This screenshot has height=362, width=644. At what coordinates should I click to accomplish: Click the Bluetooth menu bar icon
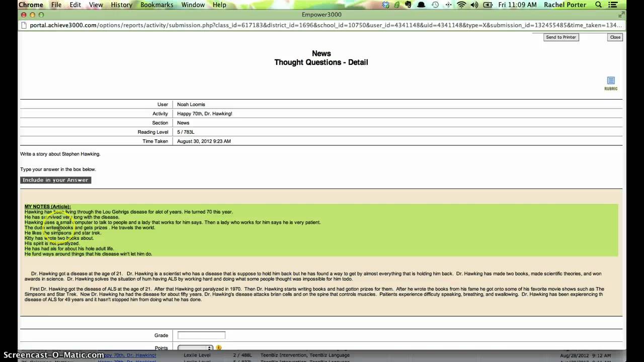(448, 5)
